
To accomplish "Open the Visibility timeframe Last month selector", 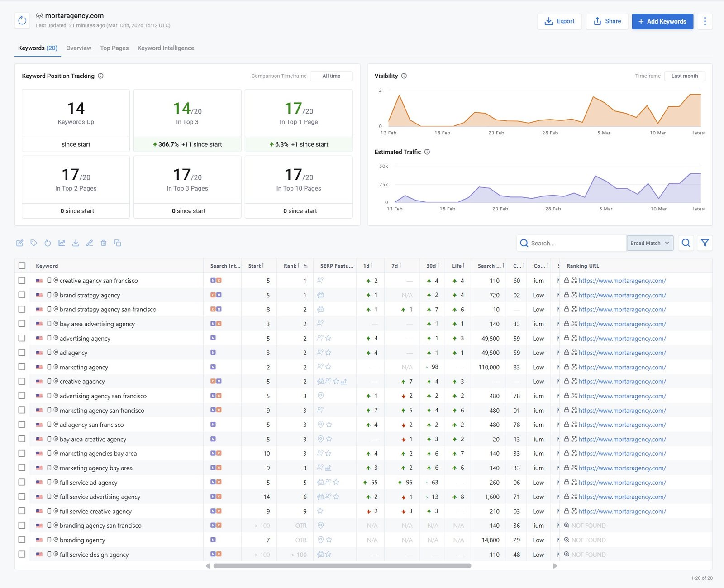I will (x=685, y=76).
